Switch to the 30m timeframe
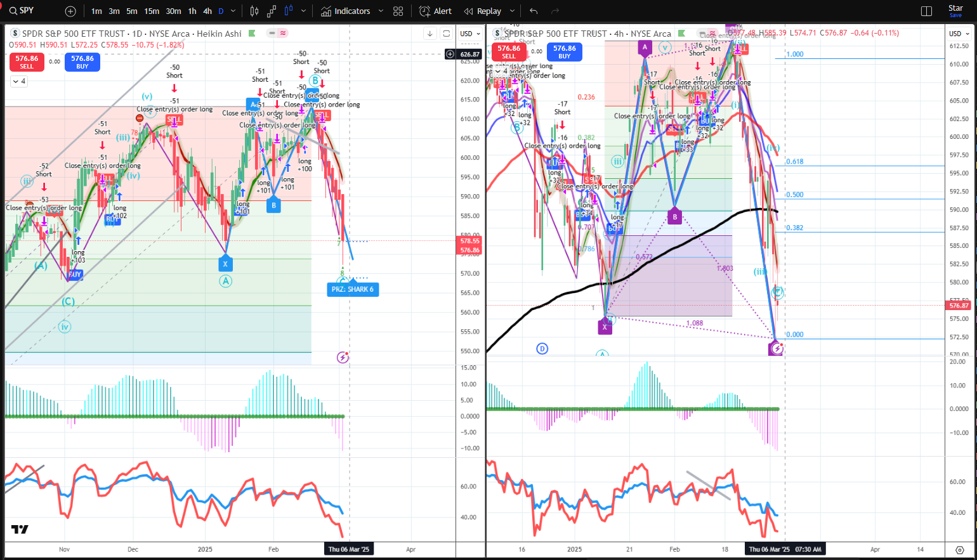 (x=173, y=11)
